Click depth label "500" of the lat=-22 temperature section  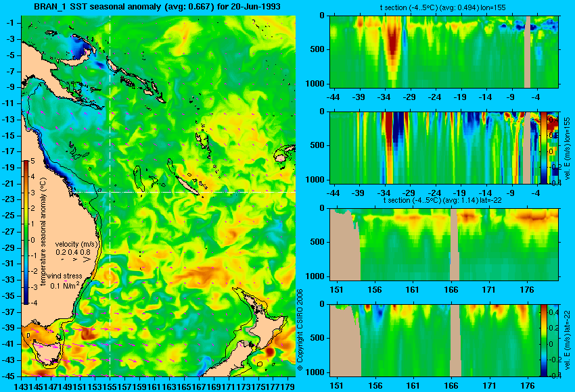(x=317, y=242)
